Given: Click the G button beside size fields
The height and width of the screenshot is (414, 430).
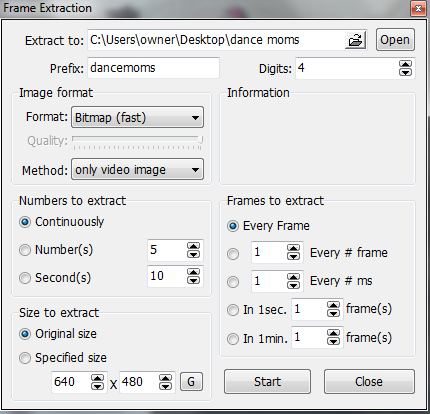Looking at the screenshot, I should (x=191, y=382).
